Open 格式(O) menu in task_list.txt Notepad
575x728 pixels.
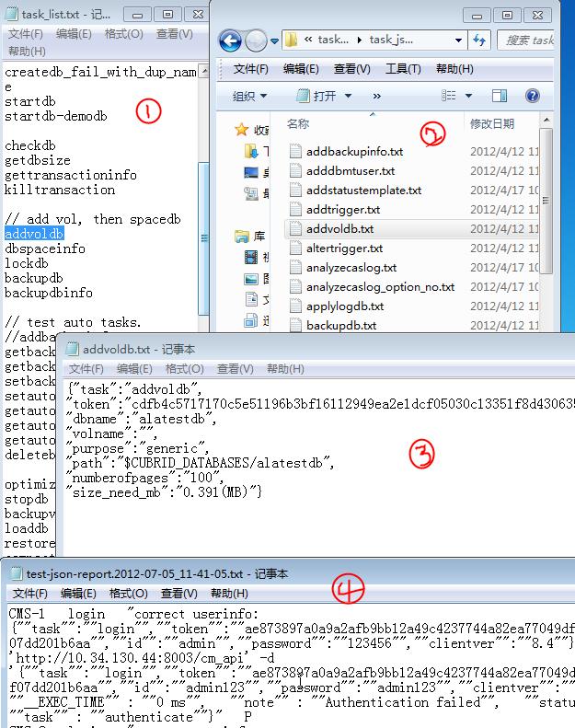123,34
